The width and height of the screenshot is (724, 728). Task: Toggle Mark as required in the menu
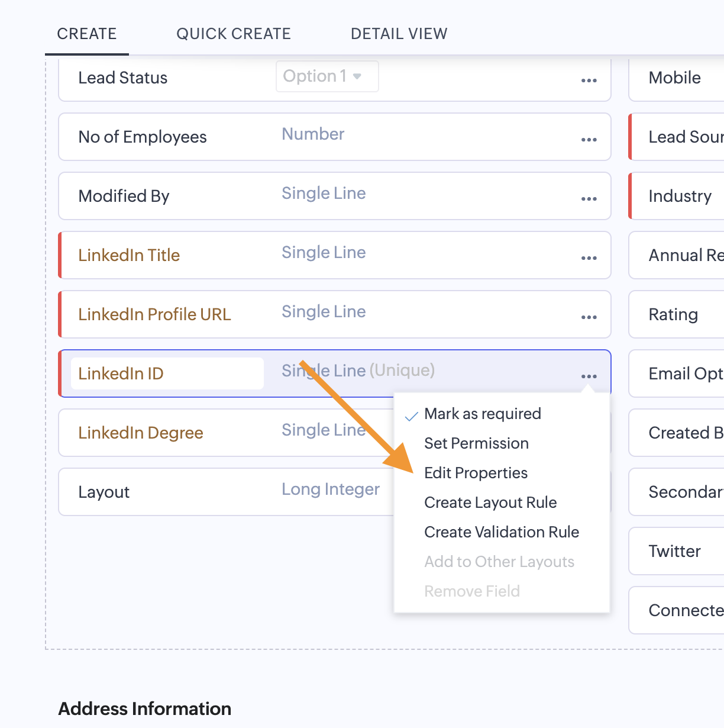tap(483, 414)
